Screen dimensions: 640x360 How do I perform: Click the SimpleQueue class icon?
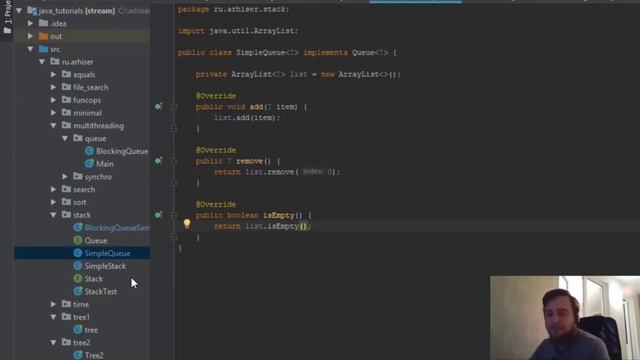(78, 253)
